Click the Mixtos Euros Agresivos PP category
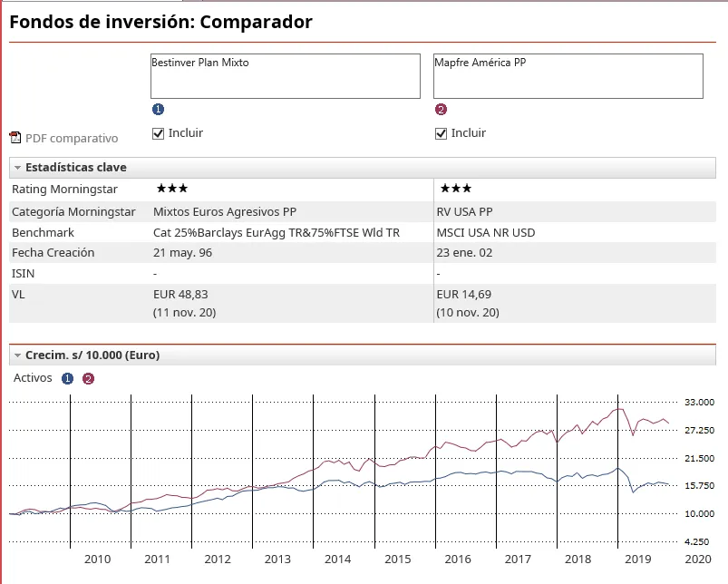 (x=225, y=211)
